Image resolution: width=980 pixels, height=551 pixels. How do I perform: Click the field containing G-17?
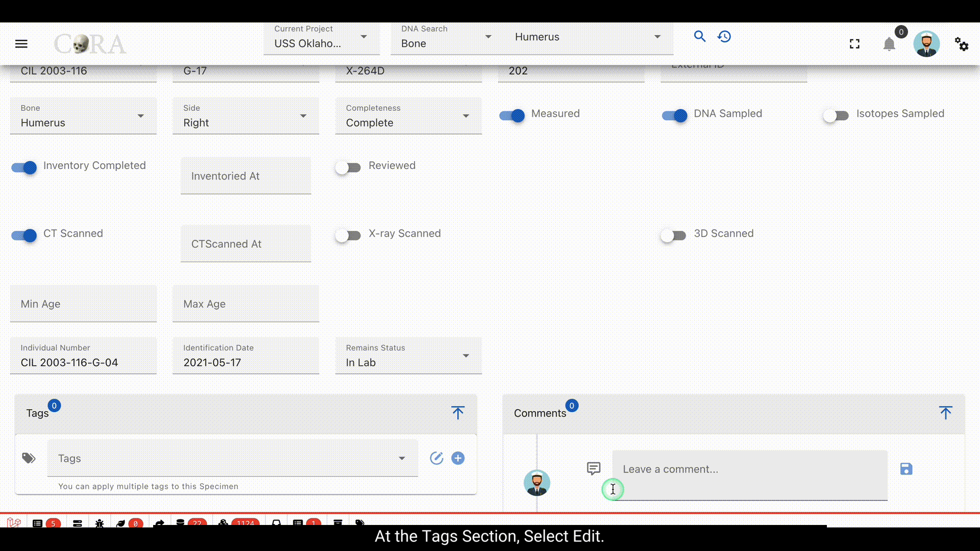246,72
